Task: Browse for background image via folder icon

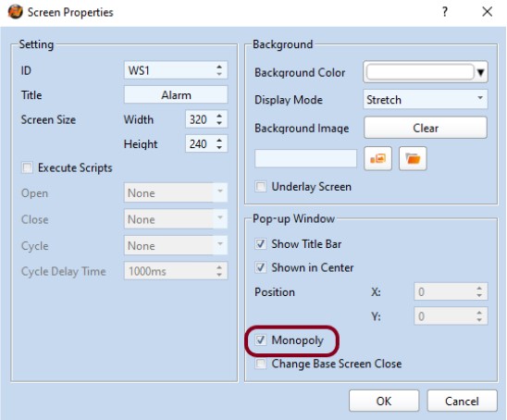Action: 413,158
